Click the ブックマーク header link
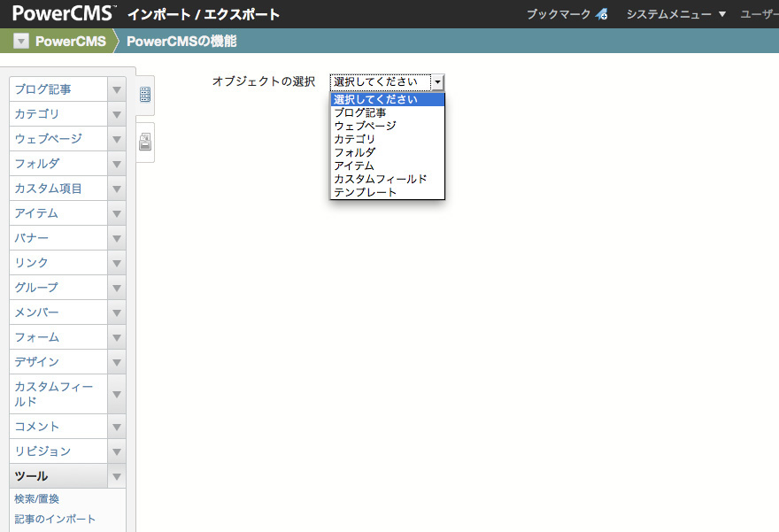Screen dimensions: 779x532 [558, 14]
